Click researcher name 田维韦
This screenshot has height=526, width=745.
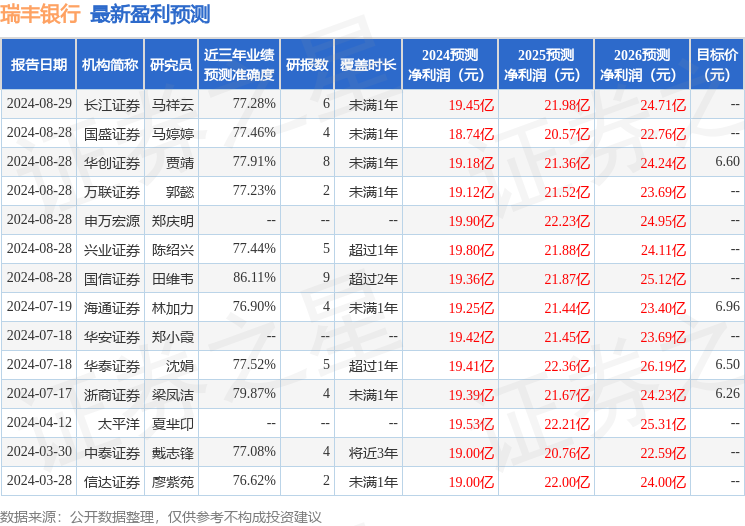[x=173, y=279]
